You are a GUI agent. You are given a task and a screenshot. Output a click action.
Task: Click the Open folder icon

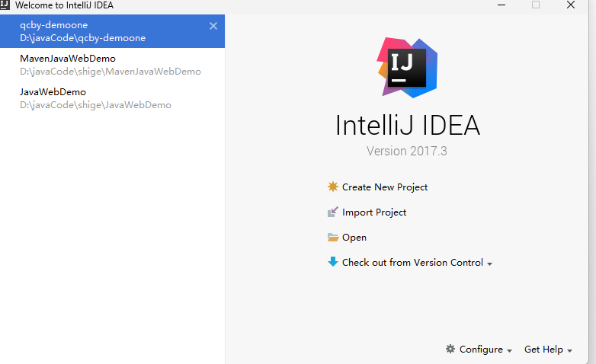[x=332, y=238]
